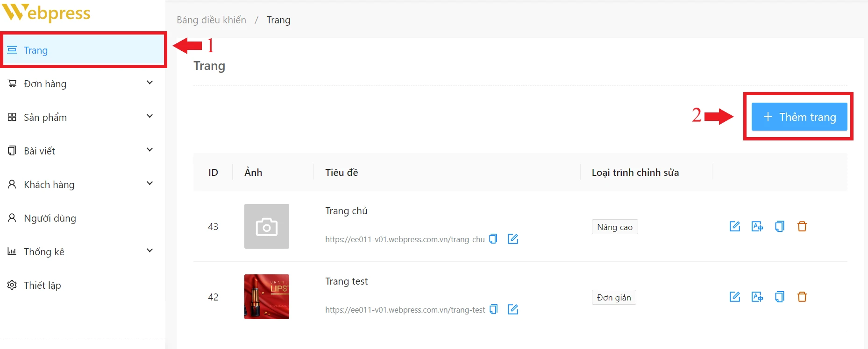Viewport: 868px width, 349px height.
Task: Open Thiết lập settings menu
Action: (42, 285)
